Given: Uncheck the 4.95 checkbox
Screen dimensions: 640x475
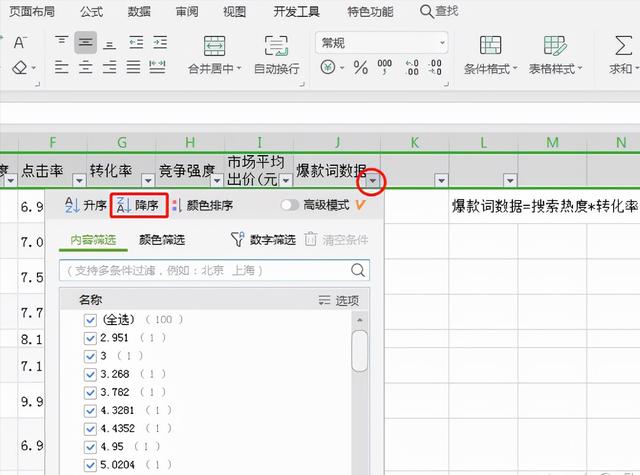Looking at the screenshot, I should coord(90,447).
